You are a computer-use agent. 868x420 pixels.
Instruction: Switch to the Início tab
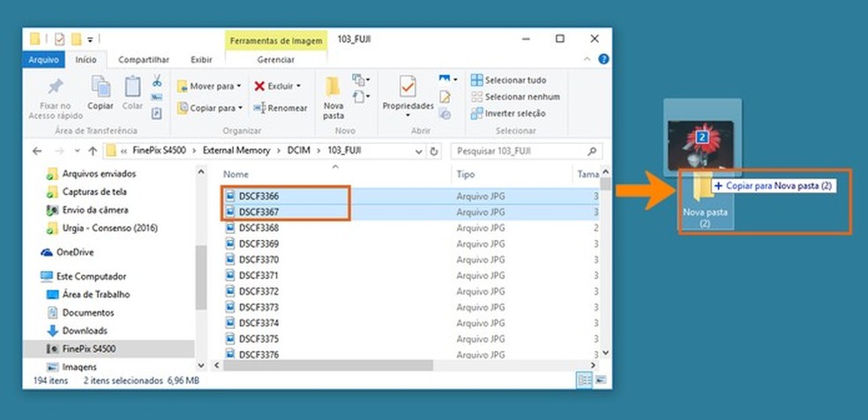click(86, 60)
